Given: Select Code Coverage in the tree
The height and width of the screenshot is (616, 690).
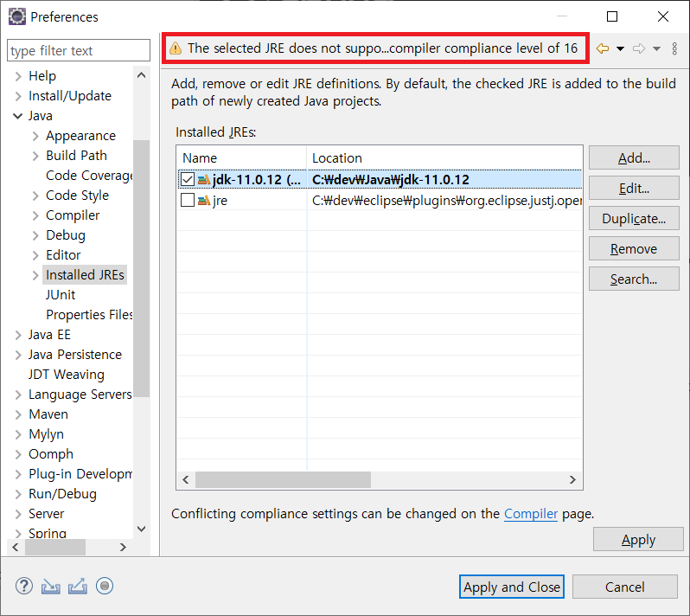Looking at the screenshot, I should (89, 176).
